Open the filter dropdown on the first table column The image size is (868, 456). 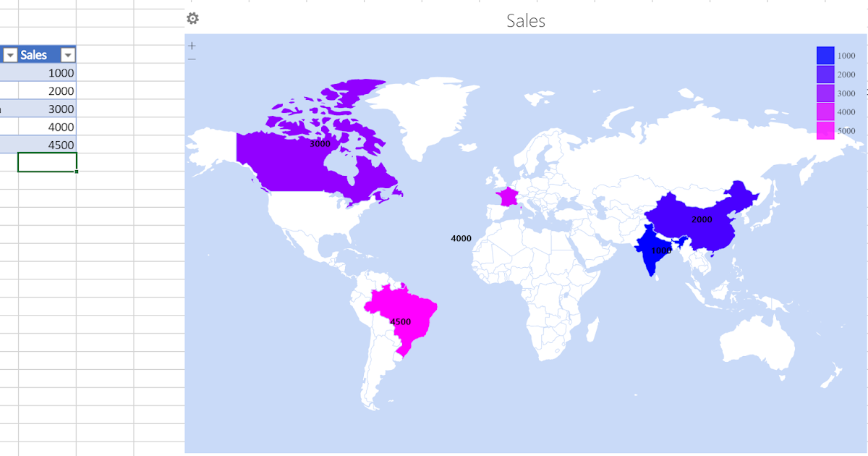[10, 54]
